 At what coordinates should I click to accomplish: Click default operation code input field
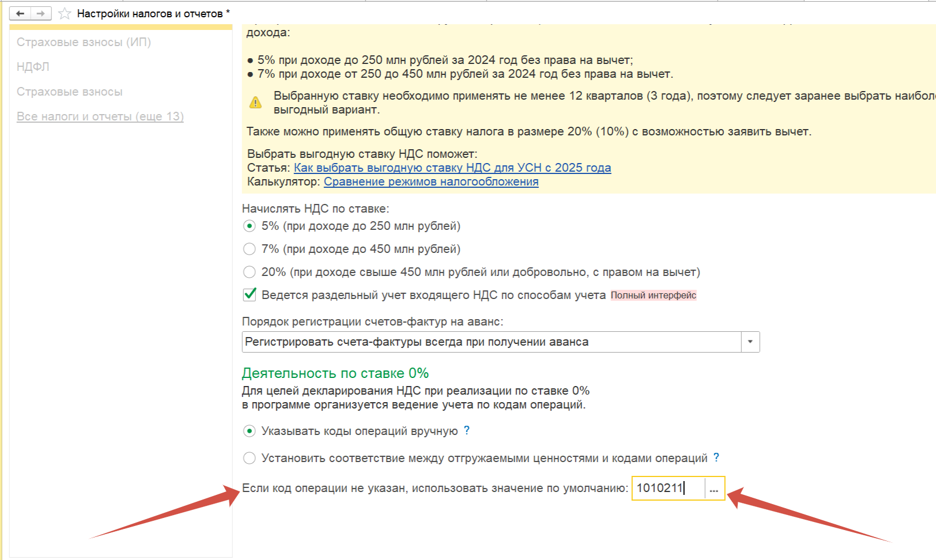[x=667, y=489]
